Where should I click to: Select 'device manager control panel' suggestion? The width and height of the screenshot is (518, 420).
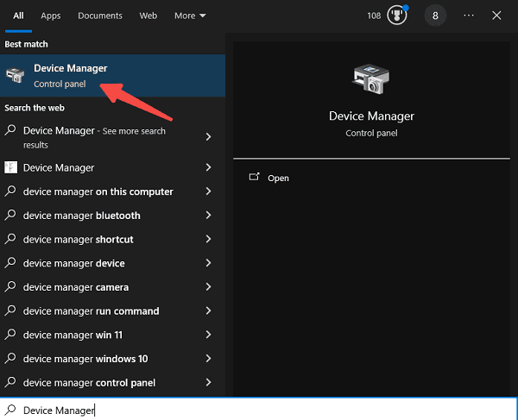pos(89,383)
